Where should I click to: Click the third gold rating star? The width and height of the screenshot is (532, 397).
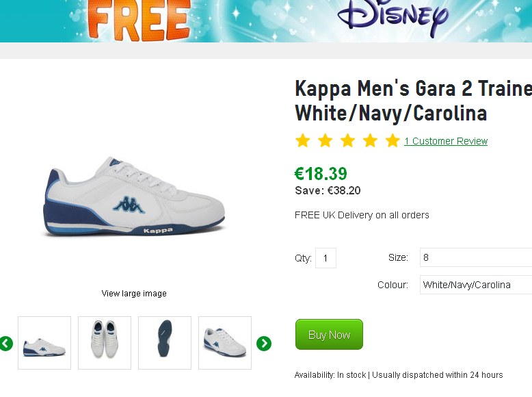tap(347, 141)
